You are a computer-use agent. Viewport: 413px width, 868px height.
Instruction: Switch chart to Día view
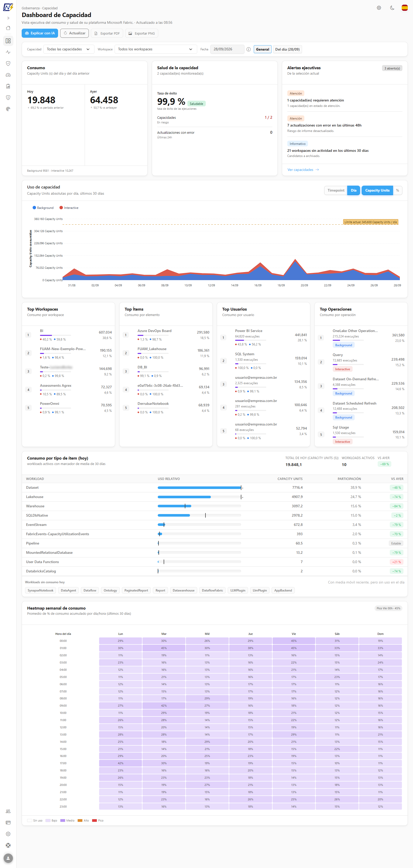(x=353, y=190)
